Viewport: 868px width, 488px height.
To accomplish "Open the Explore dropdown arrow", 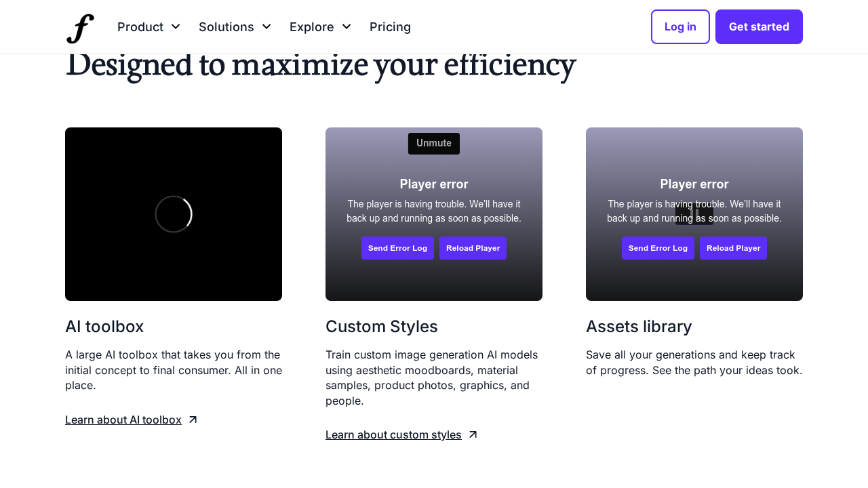I will (x=347, y=26).
